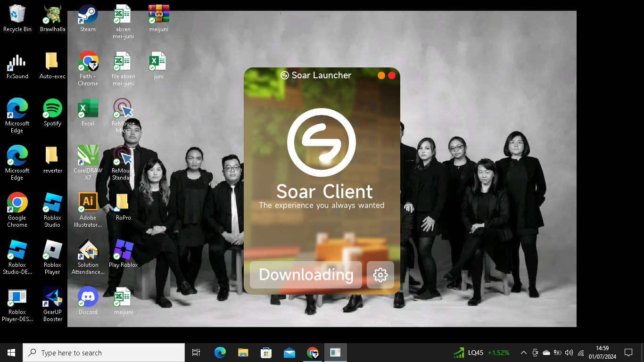Open File Explorer from the taskbar
This screenshot has height=362, width=644.
[243, 353]
